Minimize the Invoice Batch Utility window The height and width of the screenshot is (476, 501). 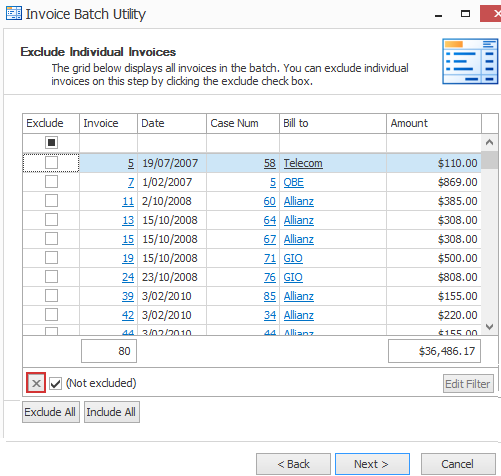click(439, 14)
